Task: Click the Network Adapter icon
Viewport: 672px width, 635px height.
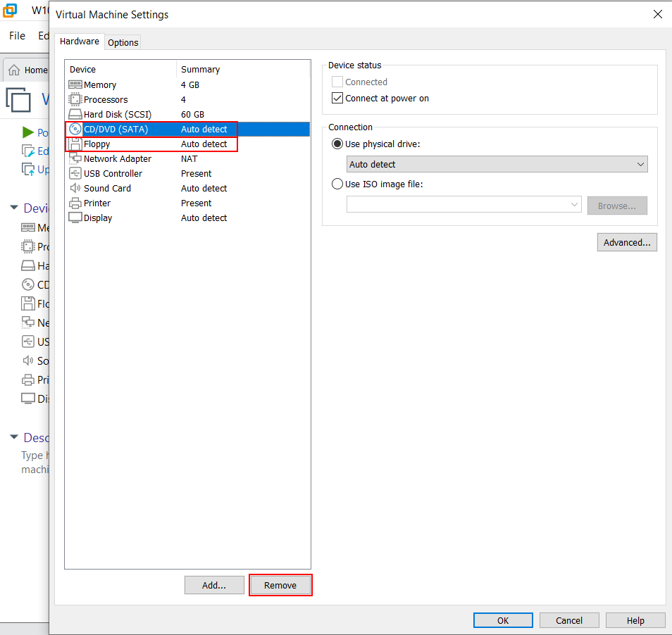Action: 75,159
